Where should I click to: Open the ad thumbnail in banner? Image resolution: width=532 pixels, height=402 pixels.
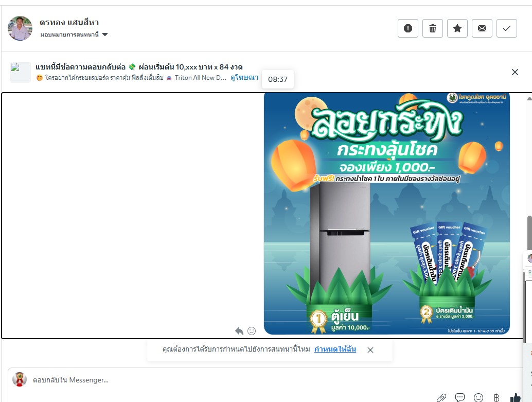pyautogui.click(x=20, y=72)
